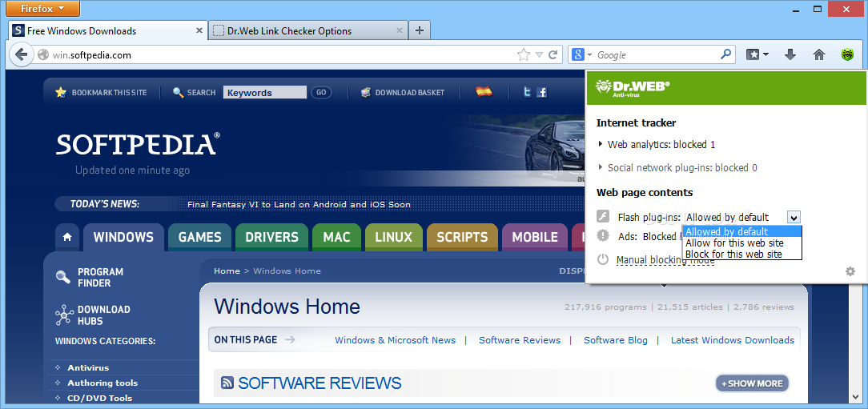
Task: Open the bookmarks toolbar dropdown arrow
Action: pyautogui.click(x=766, y=54)
